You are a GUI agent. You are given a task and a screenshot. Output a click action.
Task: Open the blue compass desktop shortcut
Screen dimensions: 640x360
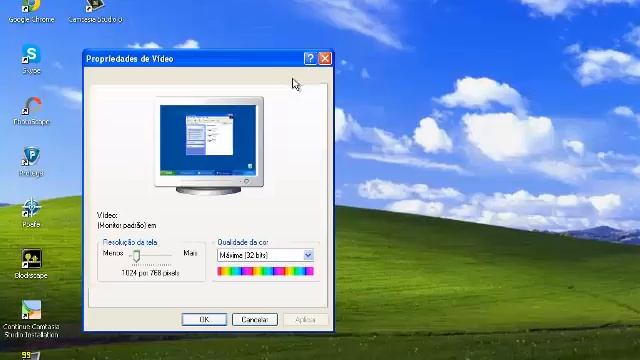click(x=31, y=213)
